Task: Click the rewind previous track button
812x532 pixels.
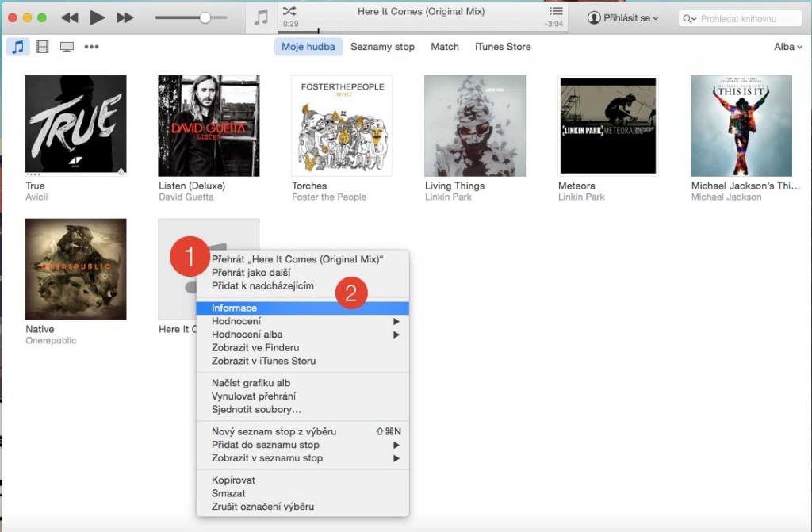Action: coord(70,17)
